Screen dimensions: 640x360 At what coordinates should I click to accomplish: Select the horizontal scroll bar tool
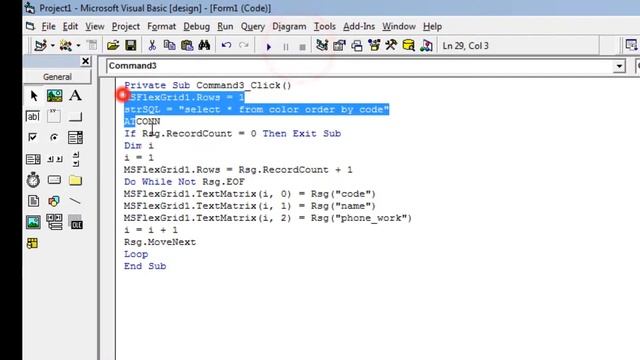[54, 159]
